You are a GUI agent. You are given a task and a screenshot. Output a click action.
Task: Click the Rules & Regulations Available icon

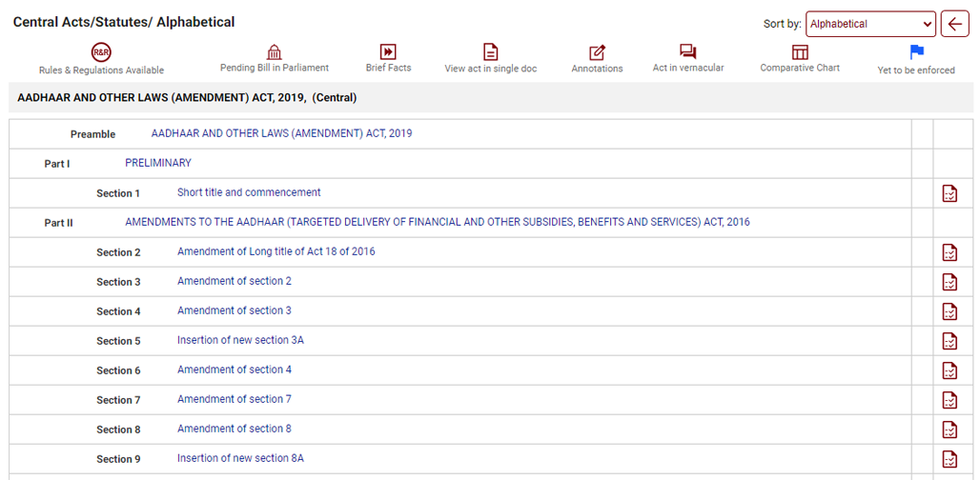[101, 52]
